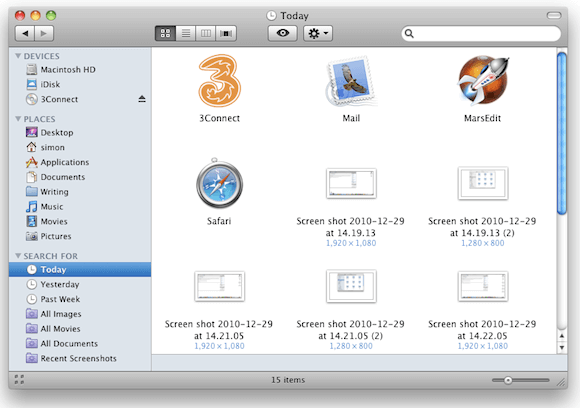
Task: Click the All Movies smart folder icon
Action: pyautogui.click(x=32, y=328)
